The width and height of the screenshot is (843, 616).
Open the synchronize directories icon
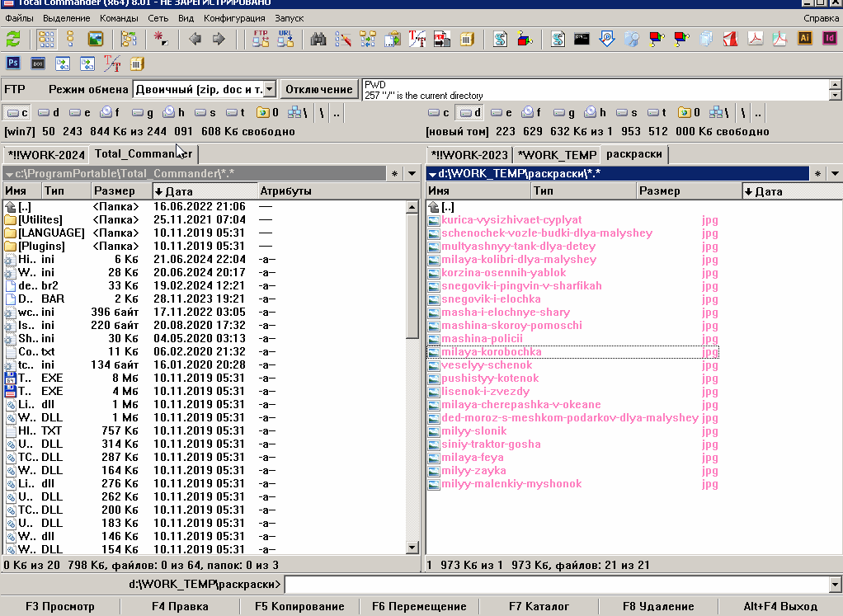(x=368, y=40)
